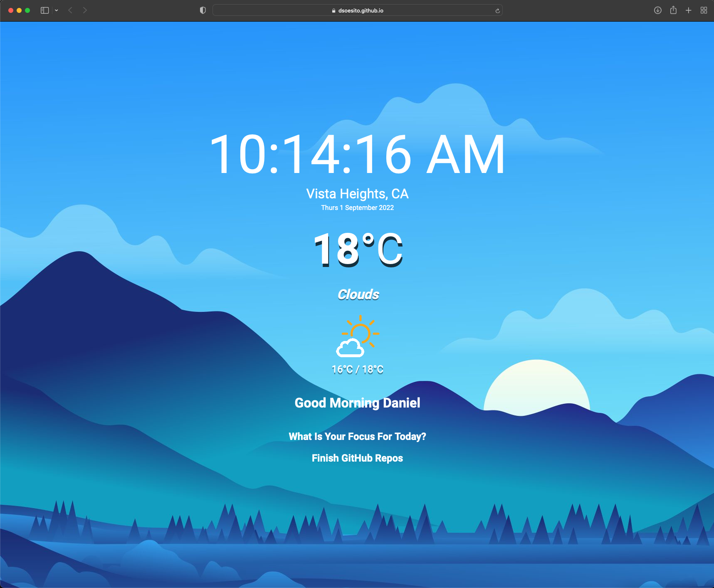Show the tab overview grid
The height and width of the screenshot is (588, 714).
point(704,10)
